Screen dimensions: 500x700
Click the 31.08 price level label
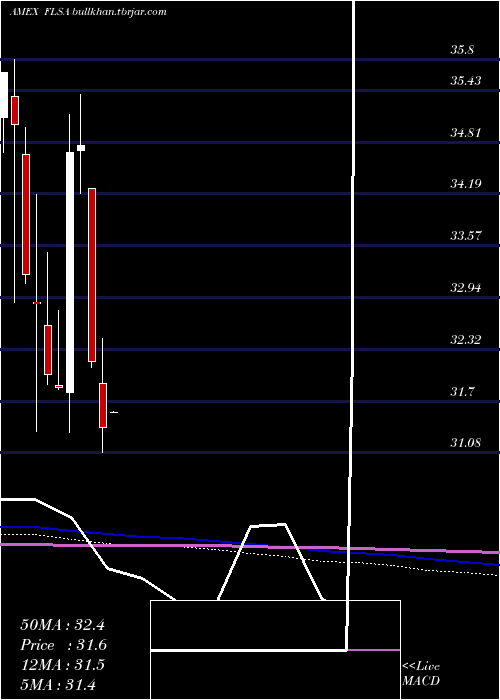click(x=466, y=443)
